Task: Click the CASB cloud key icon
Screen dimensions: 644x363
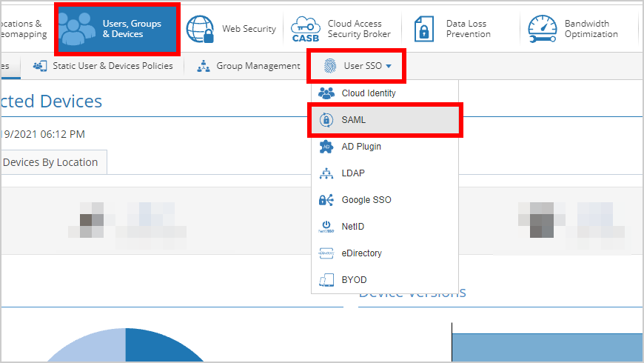Action: click(x=305, y=29)
